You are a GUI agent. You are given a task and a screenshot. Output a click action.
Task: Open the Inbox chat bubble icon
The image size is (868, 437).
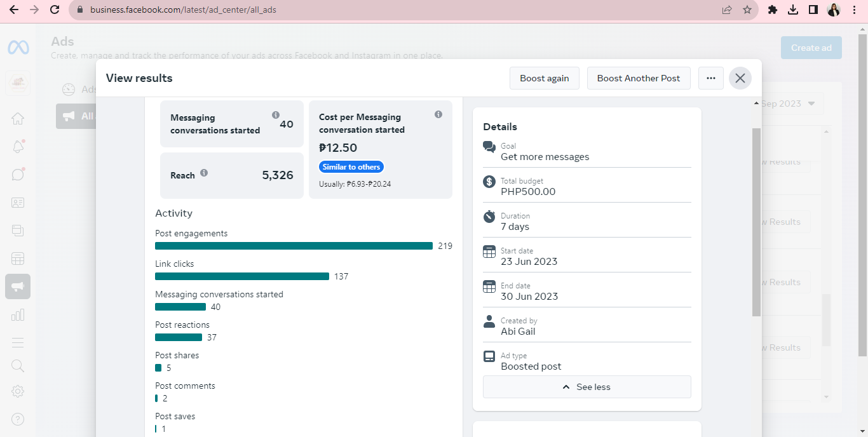coord(18,175)
